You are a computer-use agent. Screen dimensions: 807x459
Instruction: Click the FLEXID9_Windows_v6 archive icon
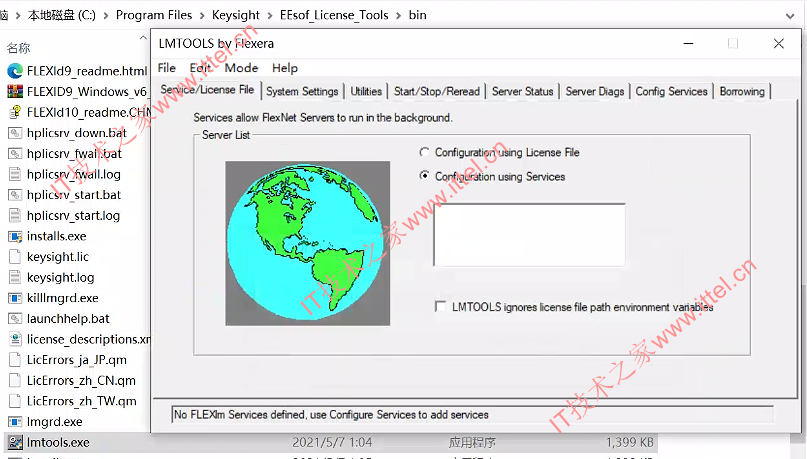pos(15,92)
